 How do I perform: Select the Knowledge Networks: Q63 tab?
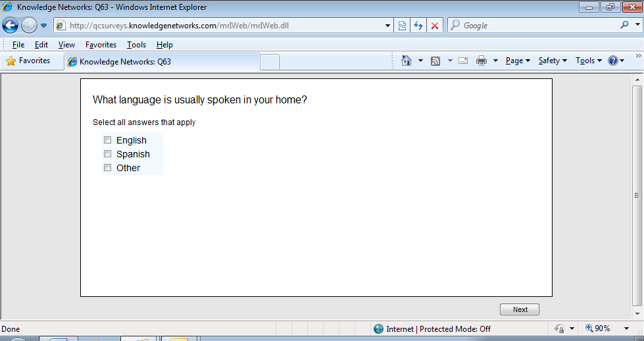pyautogui.click(x=162, y=62)
